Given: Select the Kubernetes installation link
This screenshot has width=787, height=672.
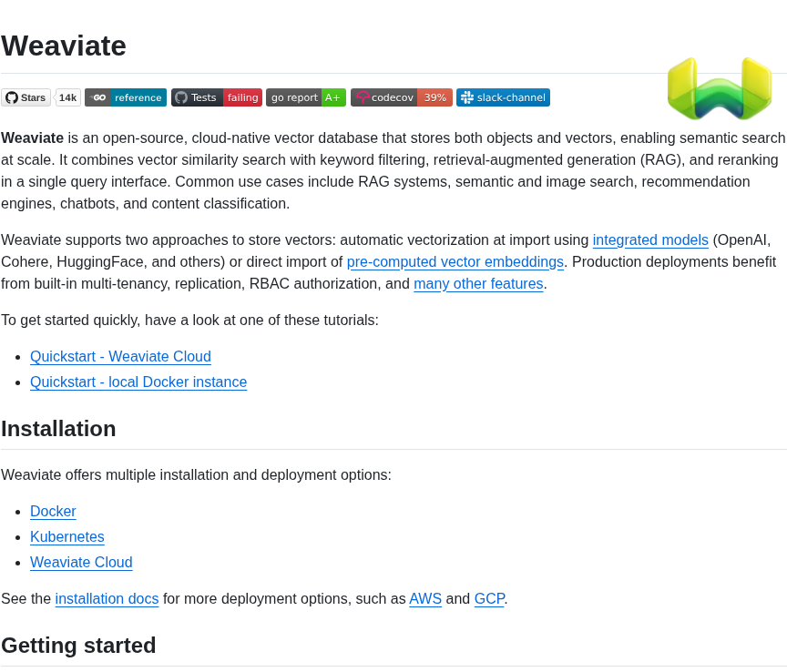Looking at the screenshot, I should pos(67,536).
